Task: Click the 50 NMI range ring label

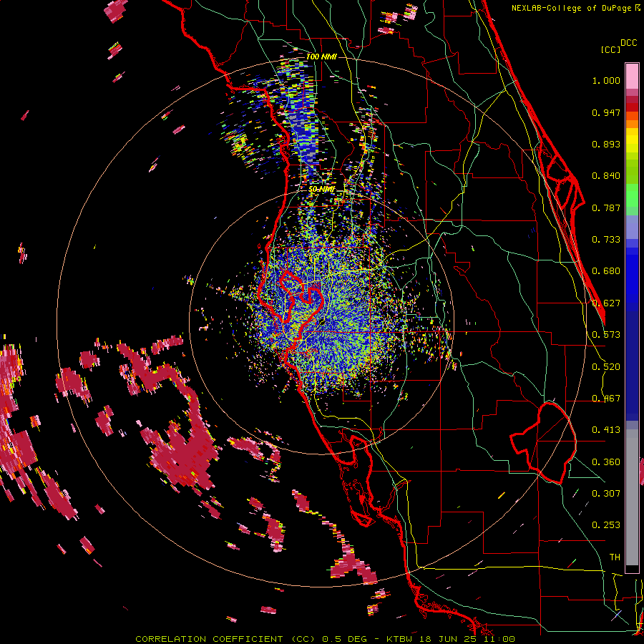Action: 321,190
